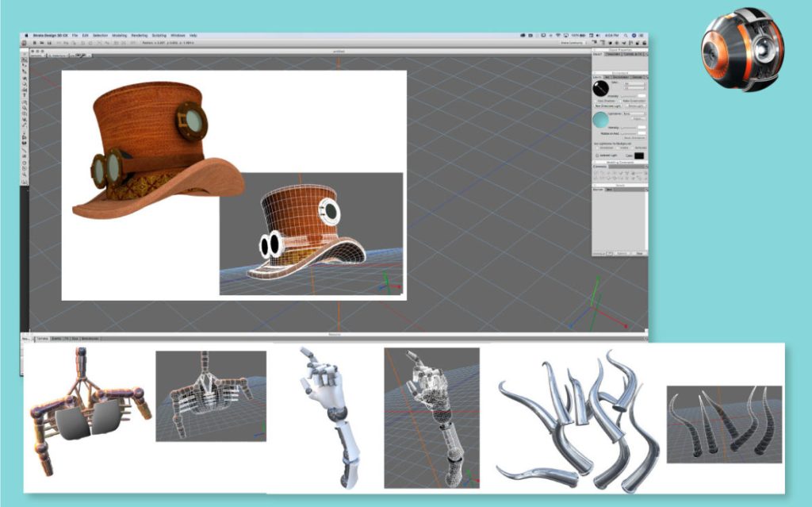Click the rightmost icon in the top-right toolbar

pos(644,43)
